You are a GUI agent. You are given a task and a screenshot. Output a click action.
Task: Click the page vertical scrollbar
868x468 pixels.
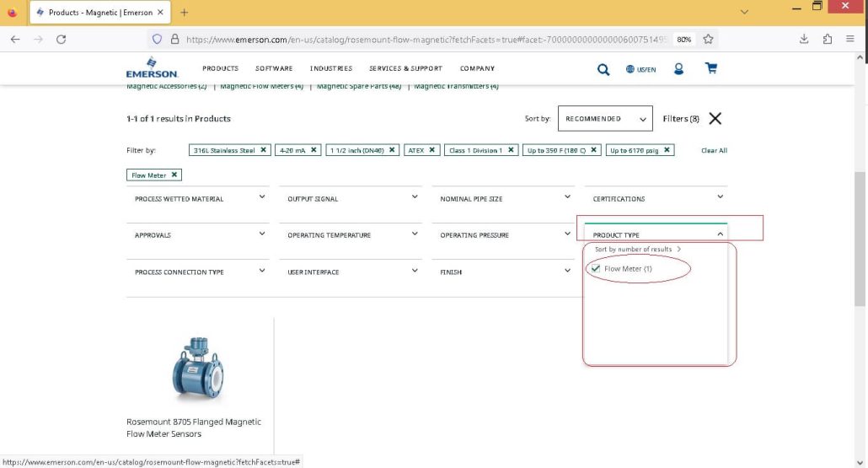pos(860,239)
